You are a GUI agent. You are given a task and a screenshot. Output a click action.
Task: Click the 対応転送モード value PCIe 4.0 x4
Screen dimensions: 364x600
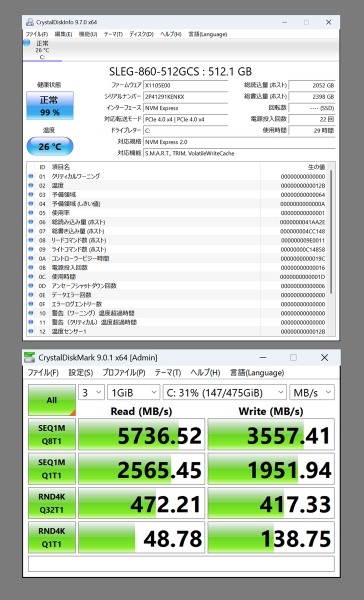185,119
